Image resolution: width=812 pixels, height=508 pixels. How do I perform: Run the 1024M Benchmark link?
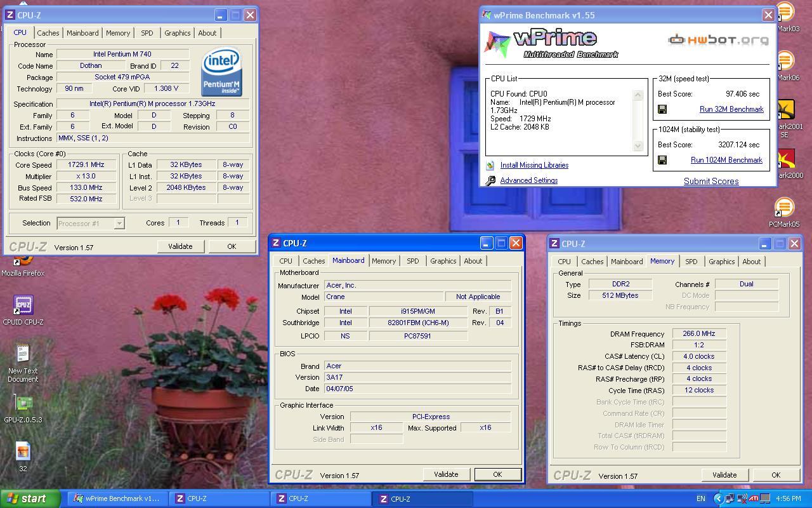[726, 160]
